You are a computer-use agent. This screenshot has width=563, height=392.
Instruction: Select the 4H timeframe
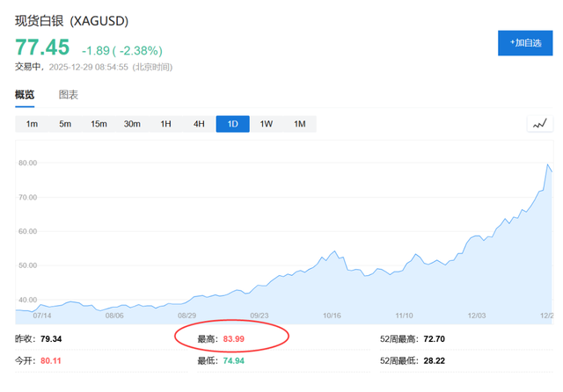coord(199,124)
